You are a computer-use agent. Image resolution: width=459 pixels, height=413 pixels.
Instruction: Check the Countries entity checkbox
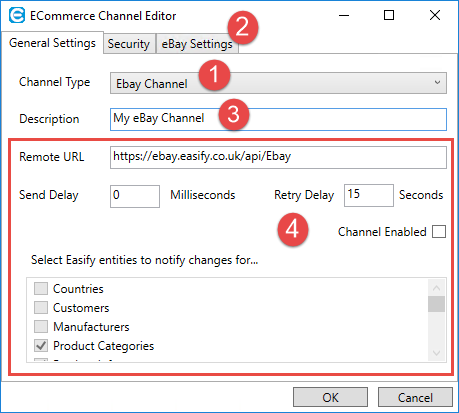tap(41, 289)
